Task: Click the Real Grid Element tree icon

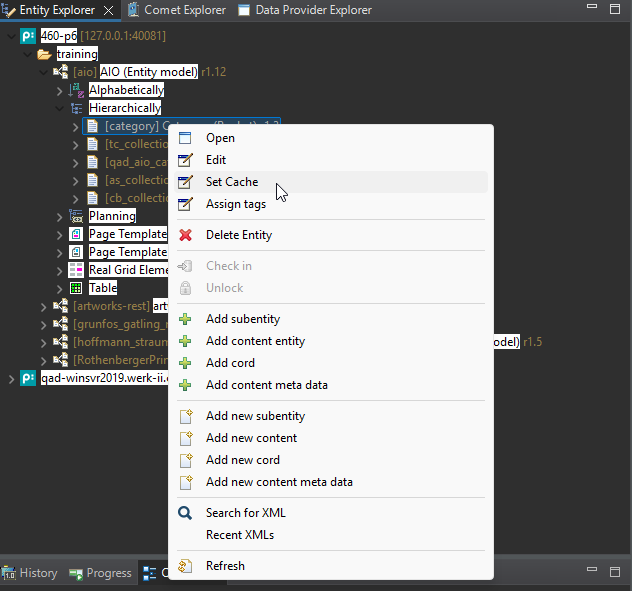Action: coord(76,270)
